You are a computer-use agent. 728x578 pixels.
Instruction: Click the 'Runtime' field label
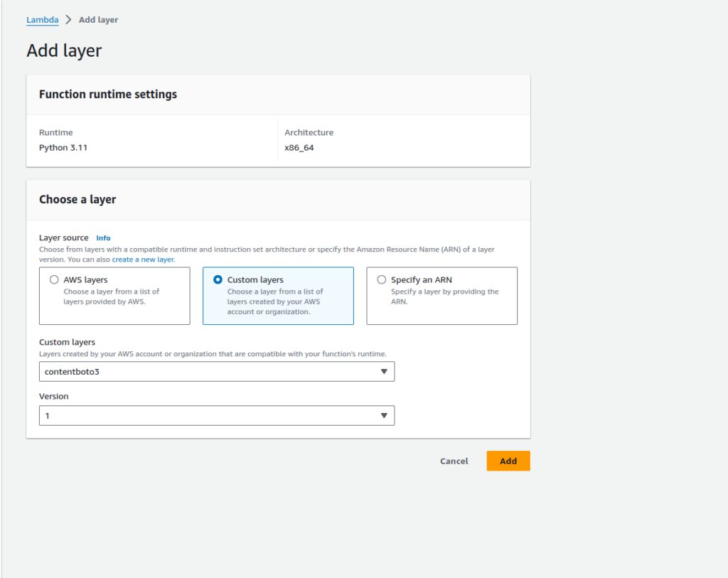pos(55,132)
